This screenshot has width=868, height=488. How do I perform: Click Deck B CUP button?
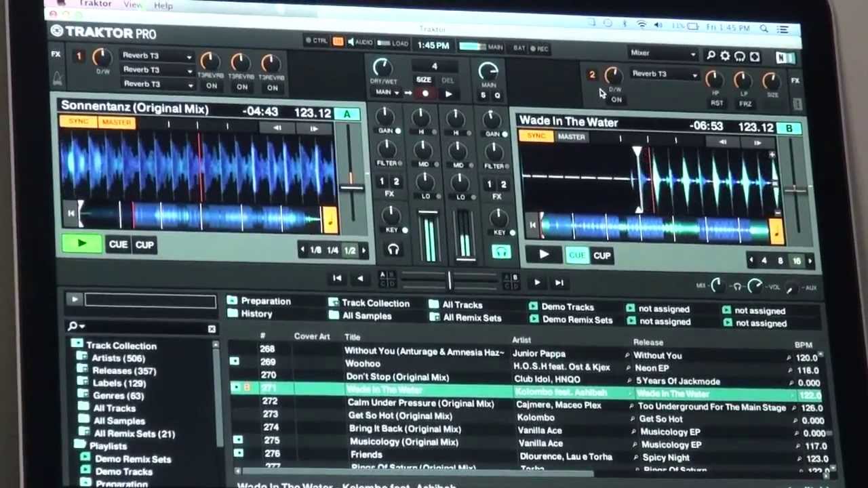(x=602, y=256)
